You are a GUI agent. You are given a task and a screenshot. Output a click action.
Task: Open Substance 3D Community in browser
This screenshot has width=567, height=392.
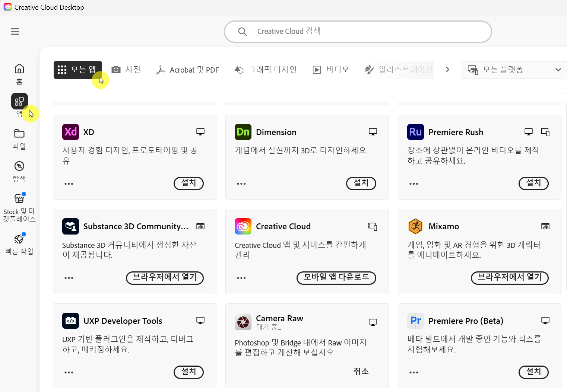click(165, 278)
